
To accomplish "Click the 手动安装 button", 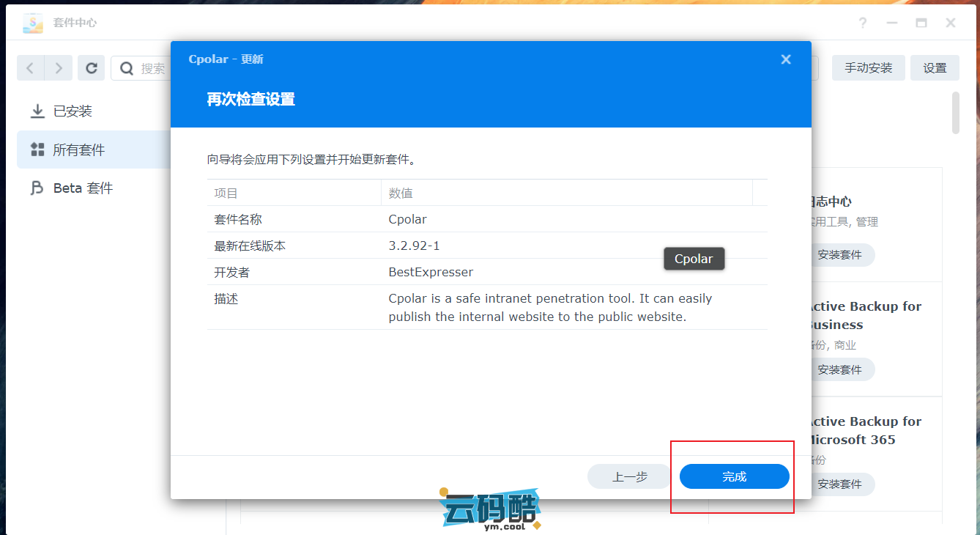I will pyautogui.click(x=868, y=68).
